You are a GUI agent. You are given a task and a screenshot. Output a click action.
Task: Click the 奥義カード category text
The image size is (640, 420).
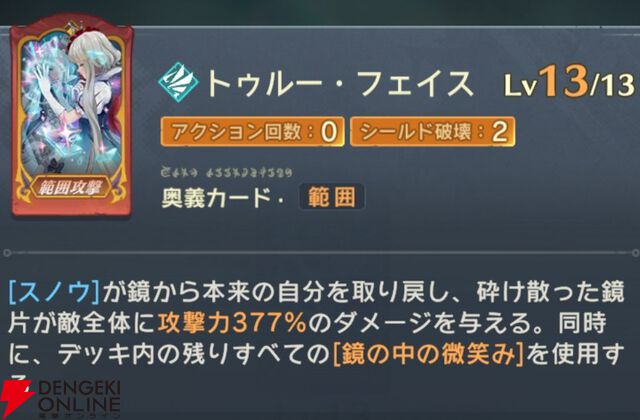[216, 198]
